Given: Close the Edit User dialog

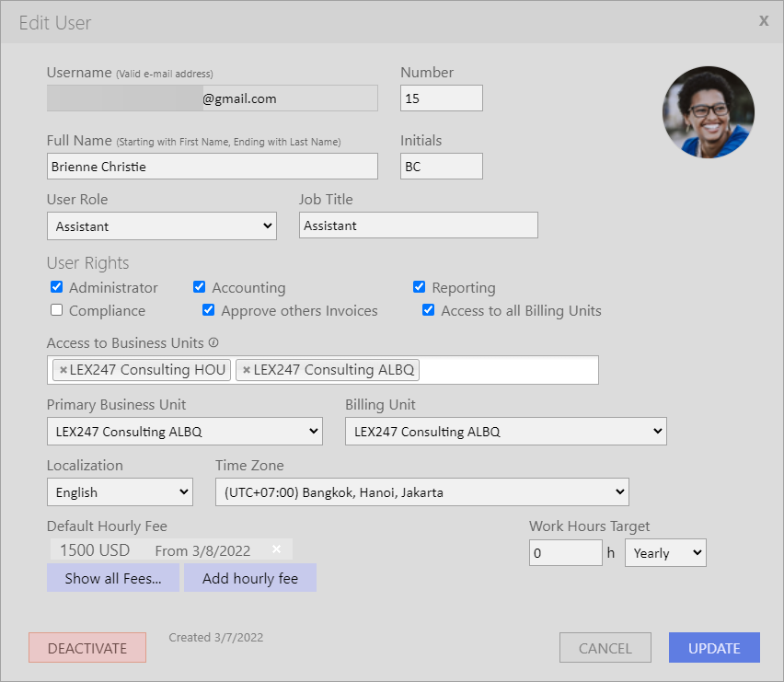Looking at the screenshot, I should [764, 20].
